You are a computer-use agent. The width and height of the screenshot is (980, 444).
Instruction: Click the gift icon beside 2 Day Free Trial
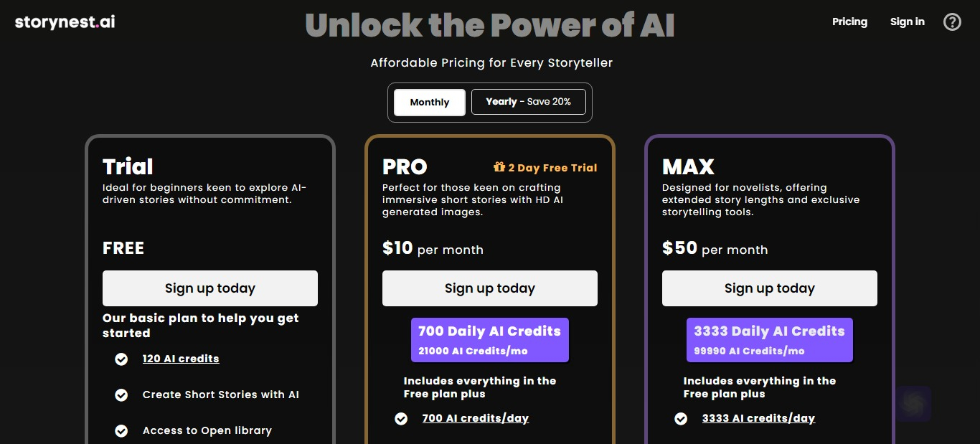(x=499, y=167)
